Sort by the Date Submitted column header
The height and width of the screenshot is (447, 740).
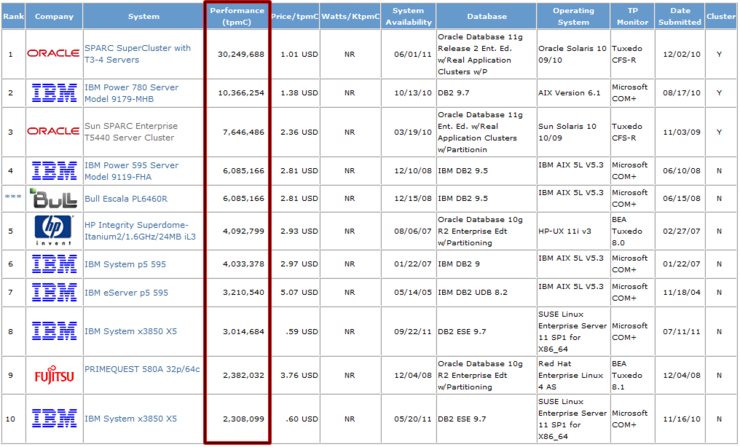coord(680,16)
